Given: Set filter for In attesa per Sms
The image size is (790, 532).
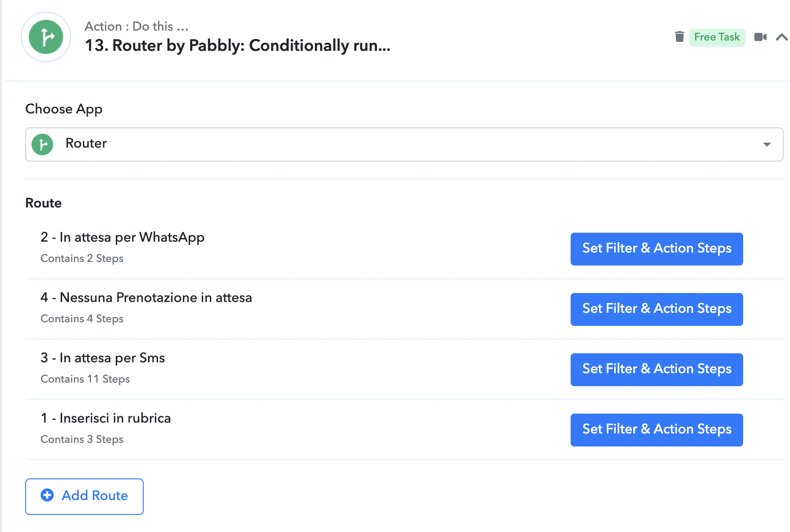Looking at the screenshot, I should click(657, 370).
